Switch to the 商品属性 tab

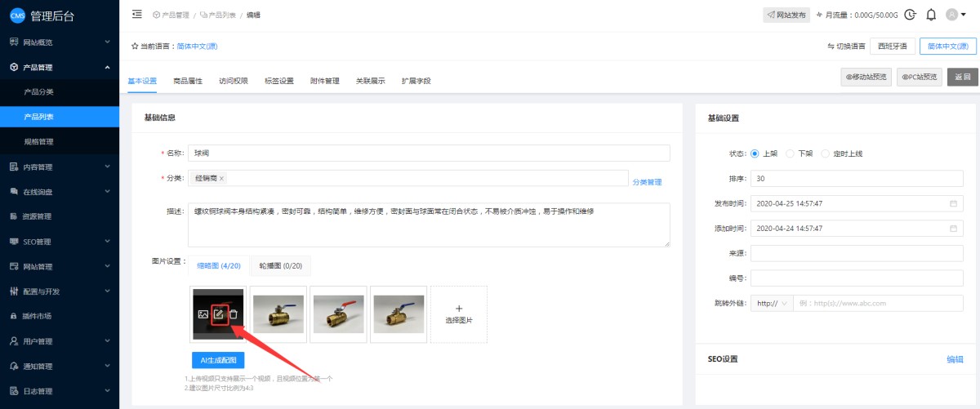point(188,81)
